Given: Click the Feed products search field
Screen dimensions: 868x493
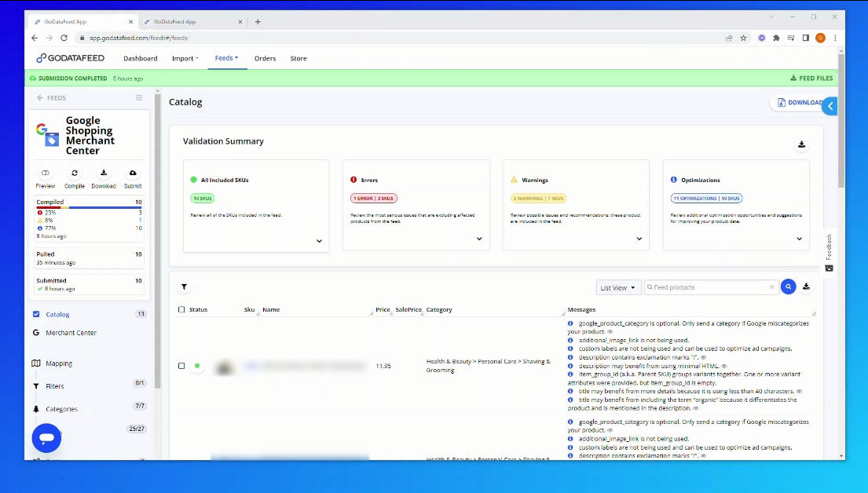Looking at the screenshot, I should (x=708, y=288).
